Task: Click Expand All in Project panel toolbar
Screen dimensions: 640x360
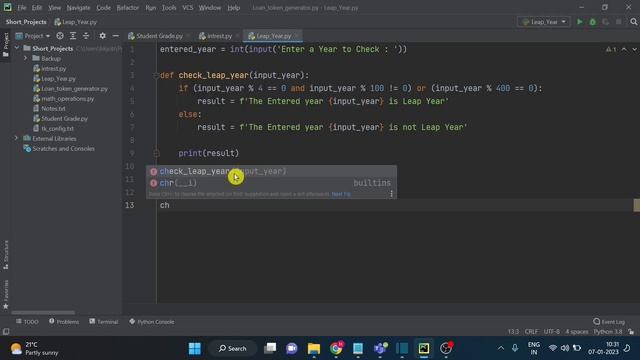Action: pyautogui.click(x=73, y=36)
